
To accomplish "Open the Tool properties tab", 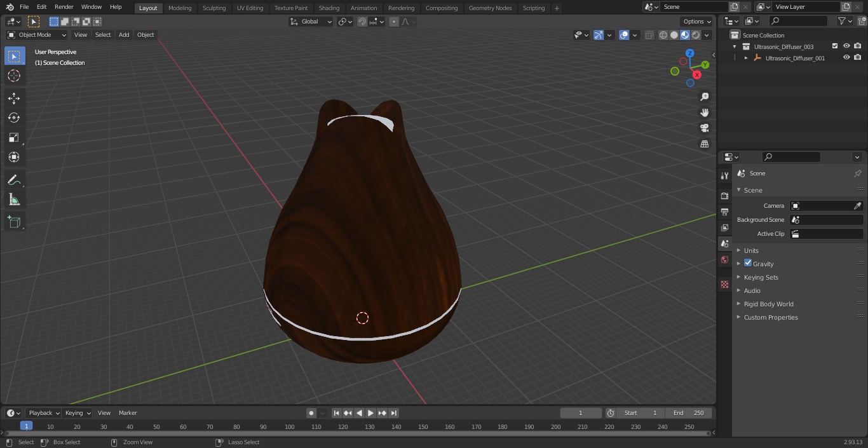I will pyautogui.click(x=724, y=175).
